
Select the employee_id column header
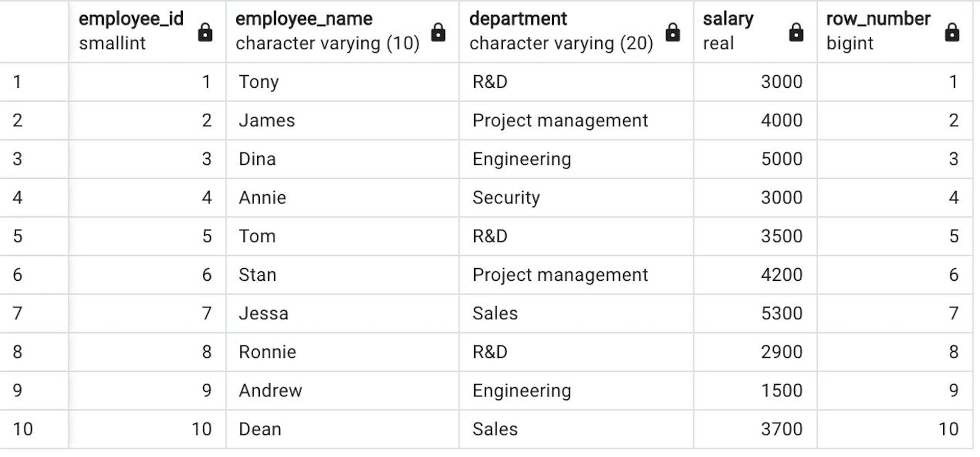click(x=130, y=19)
